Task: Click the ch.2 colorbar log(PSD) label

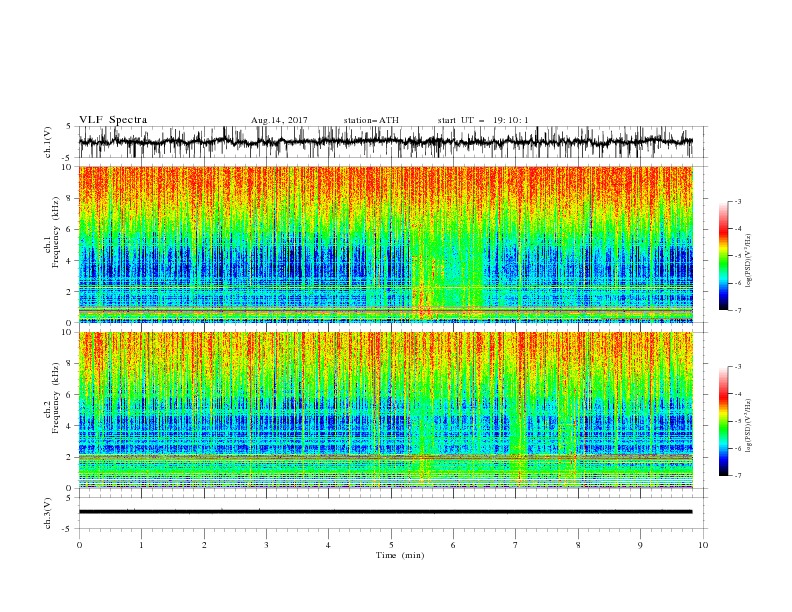Action: pyautogui.click(x=749, y=425)
